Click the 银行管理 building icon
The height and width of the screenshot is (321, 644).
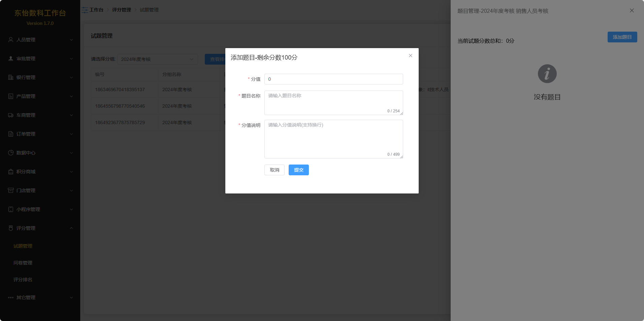(x=11, y=77)
